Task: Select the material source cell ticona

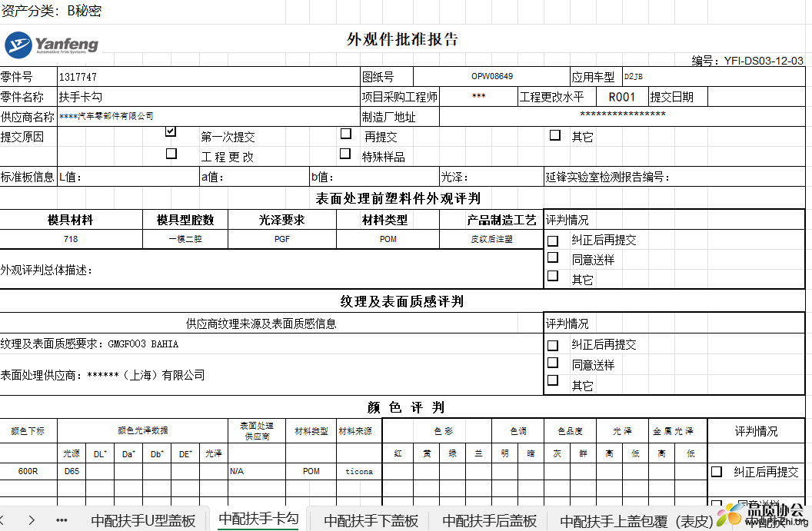Action: point(359,472)
